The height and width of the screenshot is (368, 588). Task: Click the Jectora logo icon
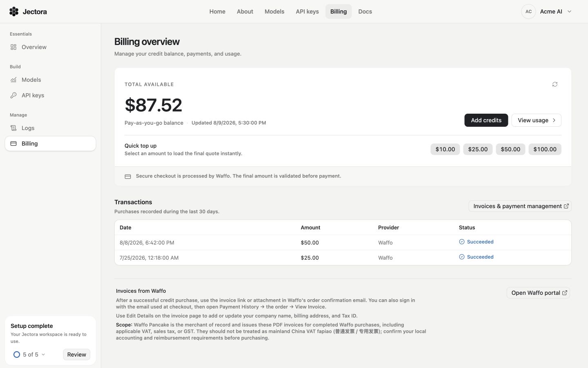(x=14, y=11)
